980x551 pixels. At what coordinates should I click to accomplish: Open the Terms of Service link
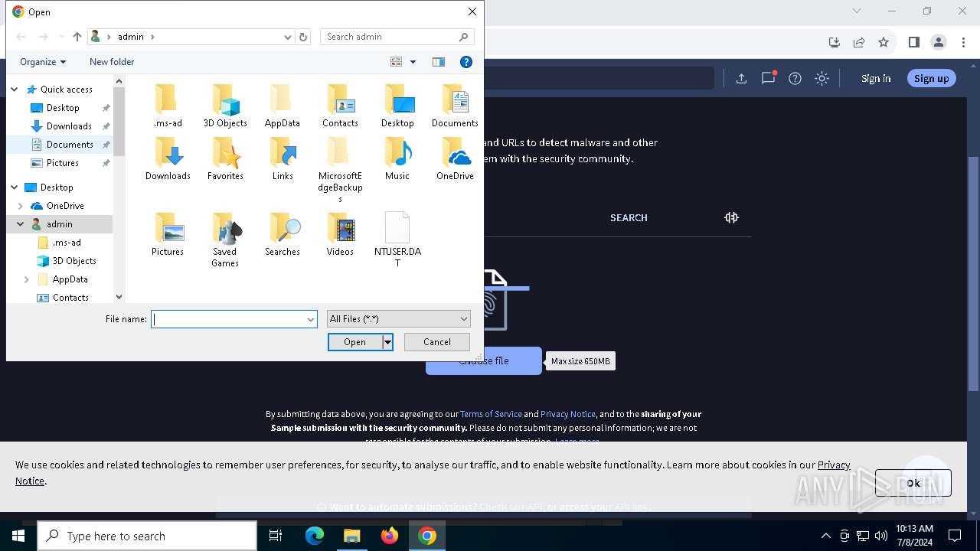pyautogui.click(x=491, y=414)
